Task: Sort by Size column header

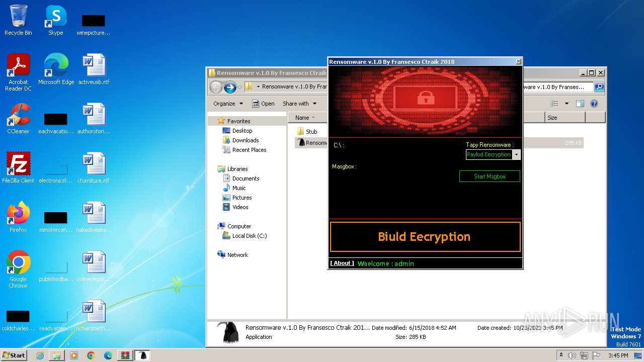Action: click(x=565, y=118)
